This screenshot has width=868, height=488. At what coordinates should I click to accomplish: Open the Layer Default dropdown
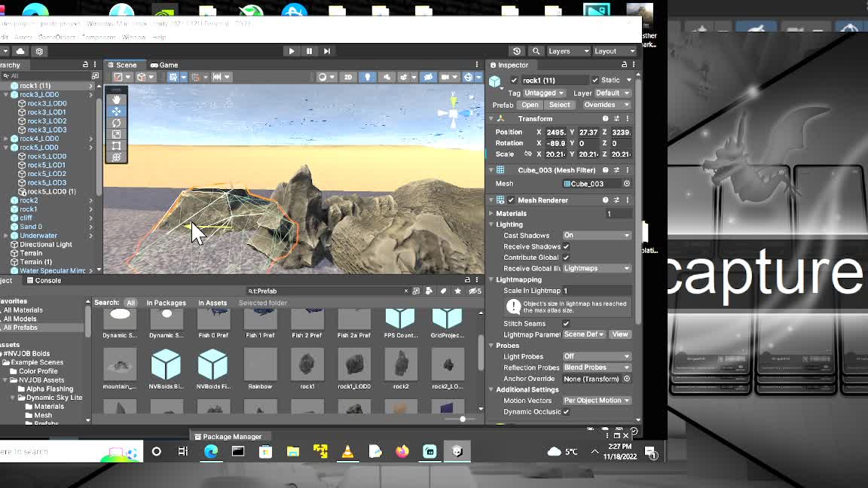(613, 93)
